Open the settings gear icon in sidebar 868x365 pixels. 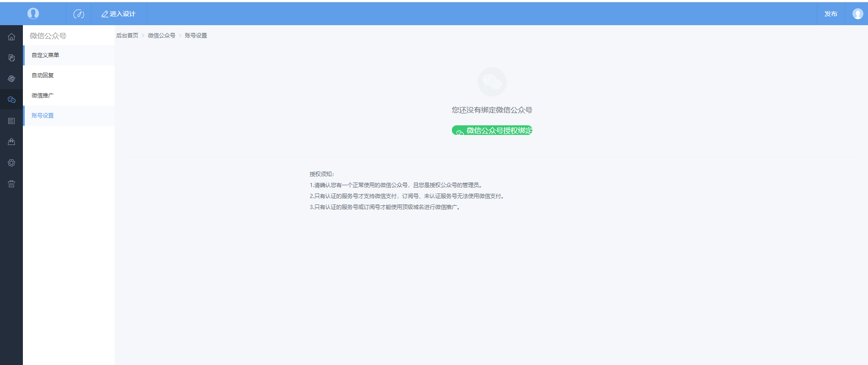tap(11, 163)
